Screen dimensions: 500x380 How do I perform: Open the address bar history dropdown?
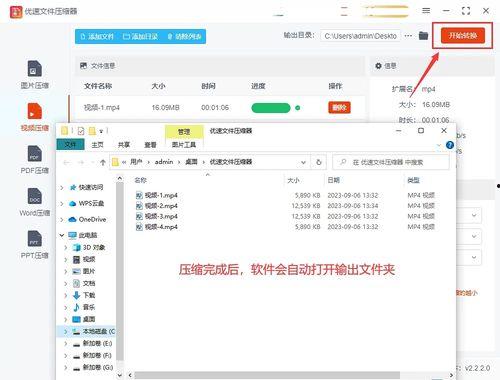[303, 162]
